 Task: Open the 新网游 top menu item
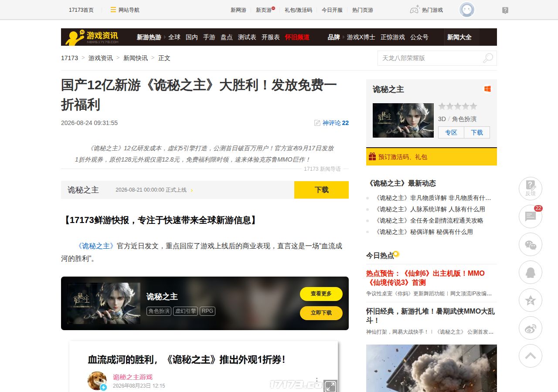[x=238, y=10]
